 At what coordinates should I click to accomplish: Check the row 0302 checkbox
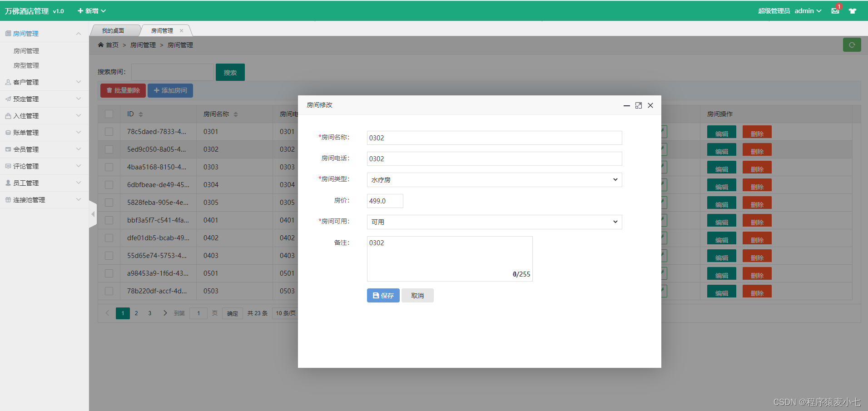tap(109, 149)
